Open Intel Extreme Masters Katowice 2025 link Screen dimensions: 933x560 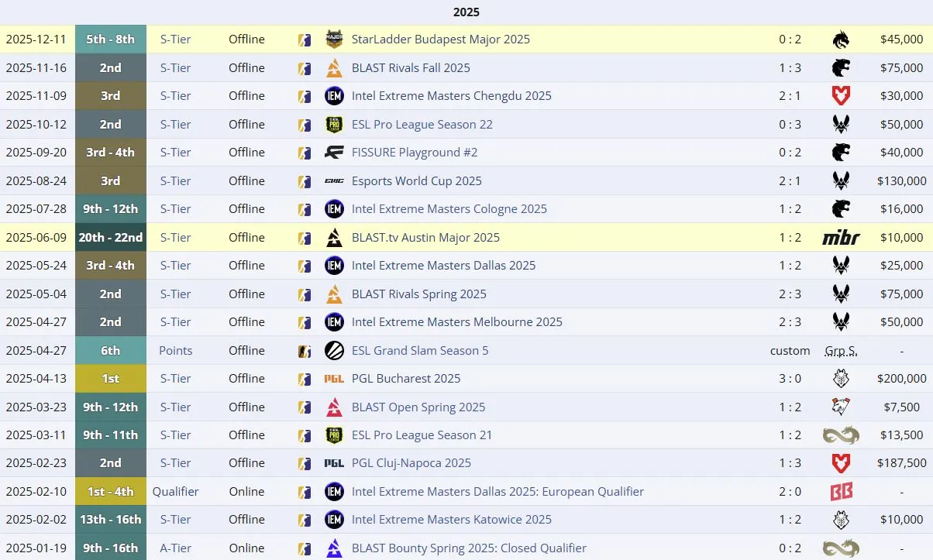click(452, 520)
